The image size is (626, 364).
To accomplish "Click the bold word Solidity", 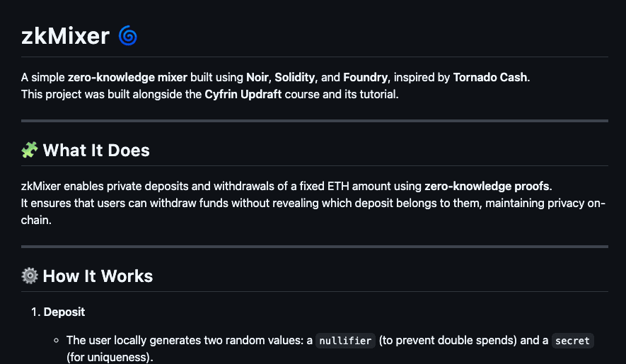I will (295, 77).
